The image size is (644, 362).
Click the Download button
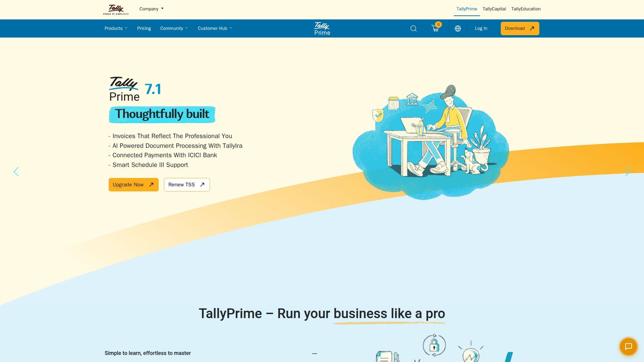tap(520, 28)
